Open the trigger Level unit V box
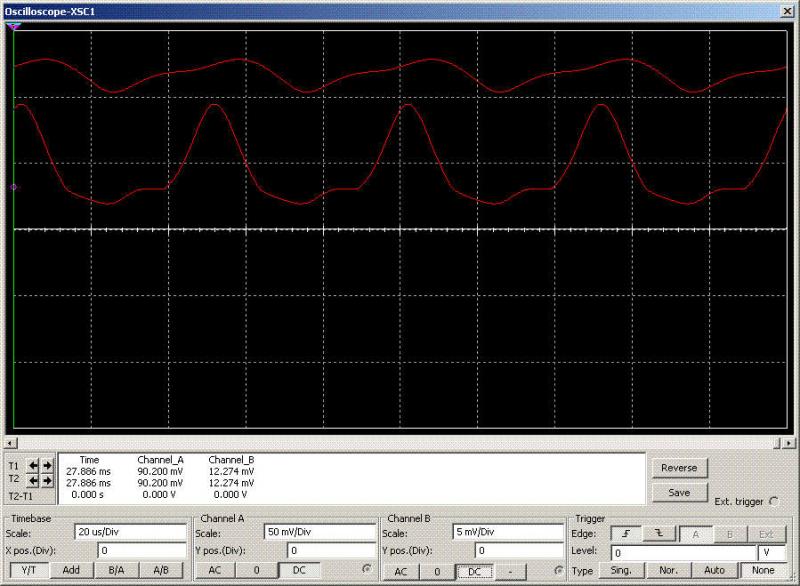The image size is (800, 586). pos(771,553)
